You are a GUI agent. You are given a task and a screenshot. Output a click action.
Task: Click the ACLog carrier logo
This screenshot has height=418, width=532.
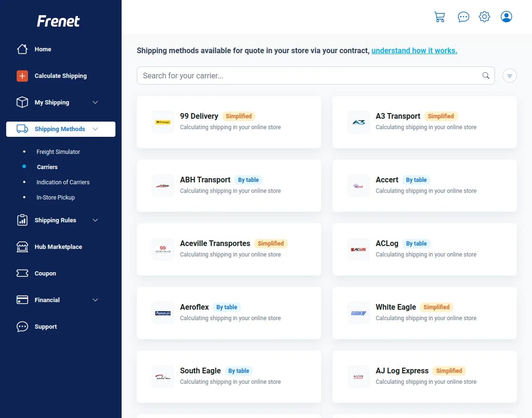pyautogui.click(x=359, y=249)
